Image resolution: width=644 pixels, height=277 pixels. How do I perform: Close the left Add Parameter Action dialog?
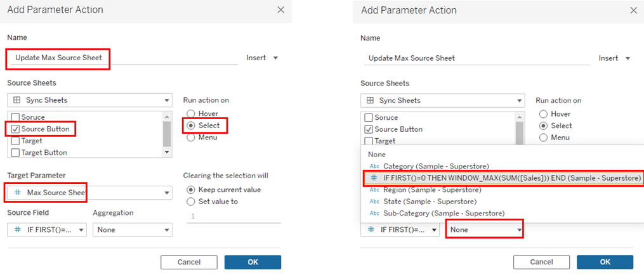pos(281,10)
